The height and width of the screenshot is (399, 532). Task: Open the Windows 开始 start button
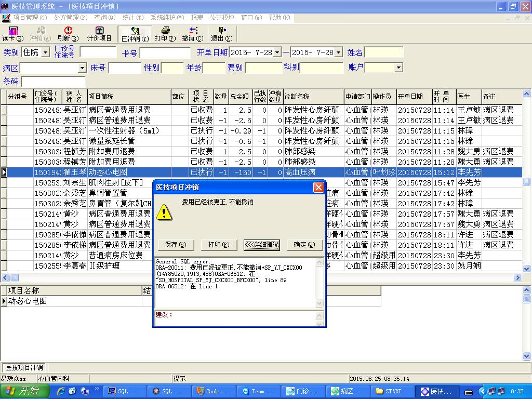click(x=24, y=391)
